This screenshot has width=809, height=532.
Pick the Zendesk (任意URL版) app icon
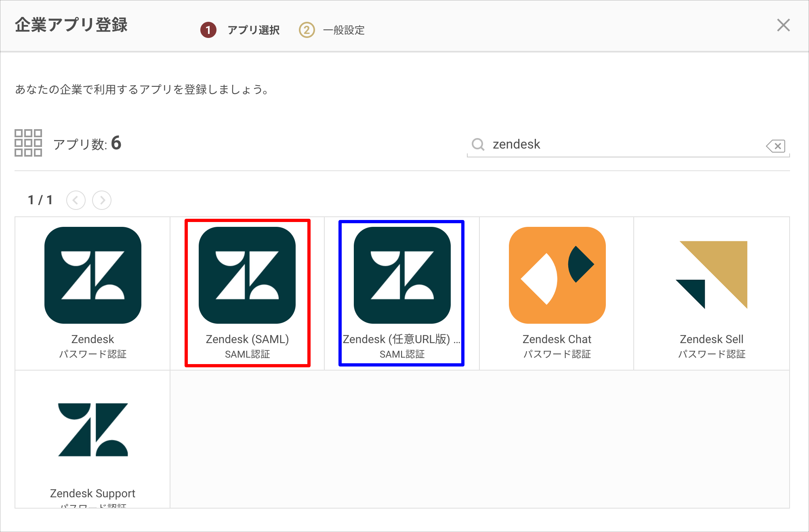pos(402,275)
